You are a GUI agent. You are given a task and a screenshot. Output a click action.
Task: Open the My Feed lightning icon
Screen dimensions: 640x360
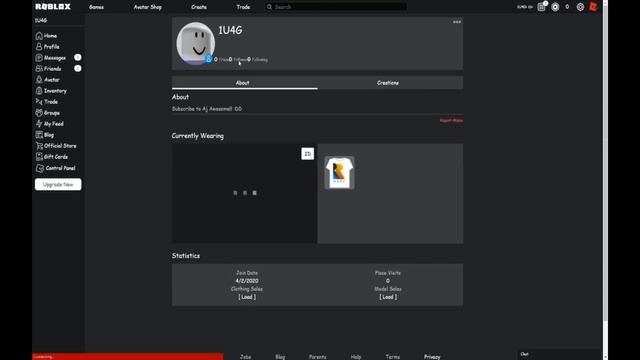tap(39, 124)
